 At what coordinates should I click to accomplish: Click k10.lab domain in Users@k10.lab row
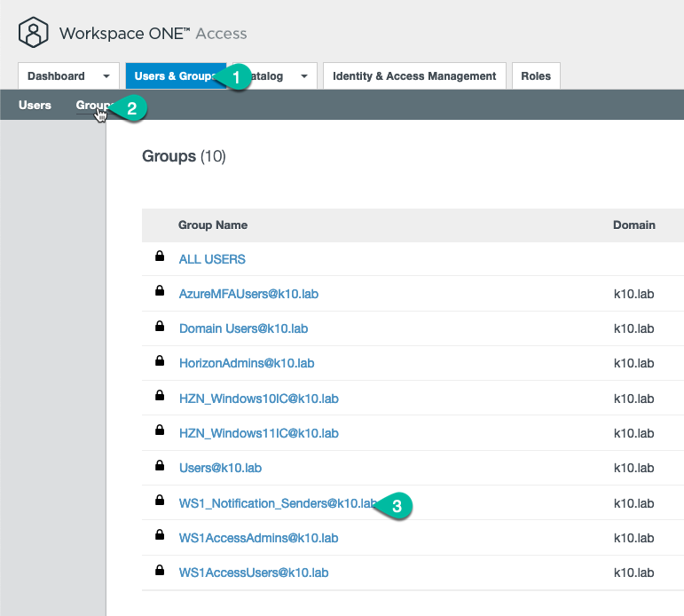point(633,468)
